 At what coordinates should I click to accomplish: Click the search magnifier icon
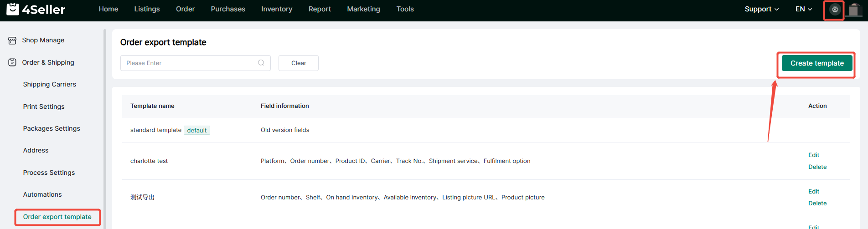(261, 63)
